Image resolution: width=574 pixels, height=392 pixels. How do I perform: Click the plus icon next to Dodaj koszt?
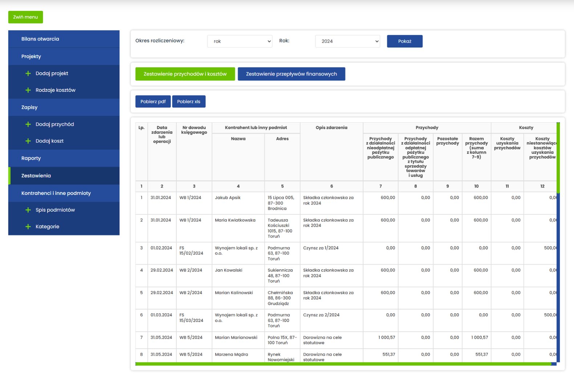pyautogui.click(x=28, y=141)
